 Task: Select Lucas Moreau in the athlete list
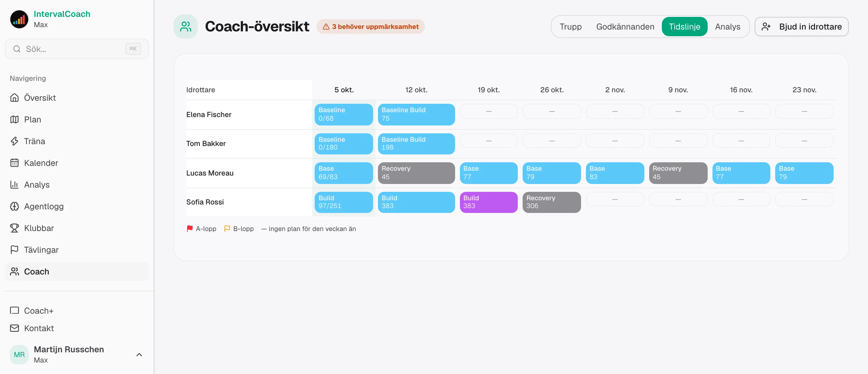pos(210,173)
